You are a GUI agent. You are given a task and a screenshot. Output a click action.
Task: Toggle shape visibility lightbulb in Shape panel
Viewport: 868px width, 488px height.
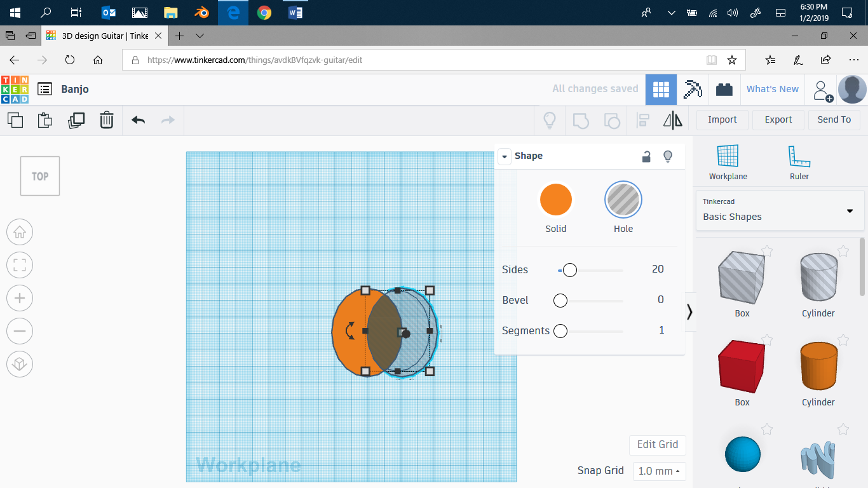click(x=667, y=156)
